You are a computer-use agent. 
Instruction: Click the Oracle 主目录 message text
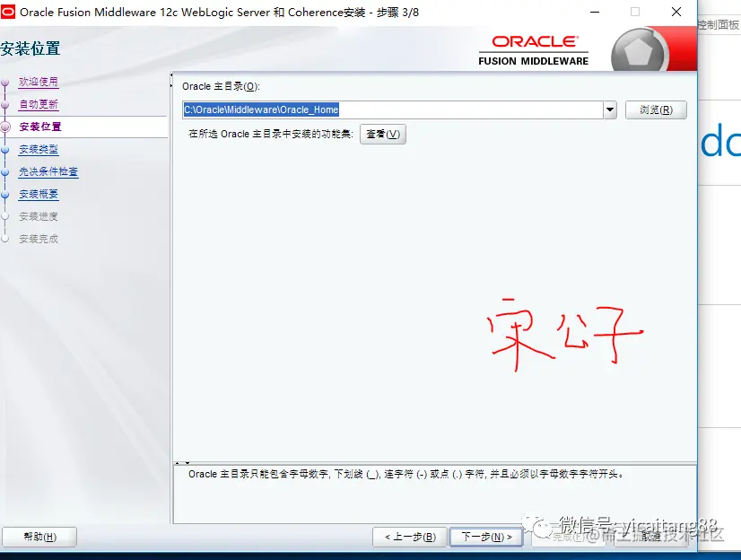[406, 474]
